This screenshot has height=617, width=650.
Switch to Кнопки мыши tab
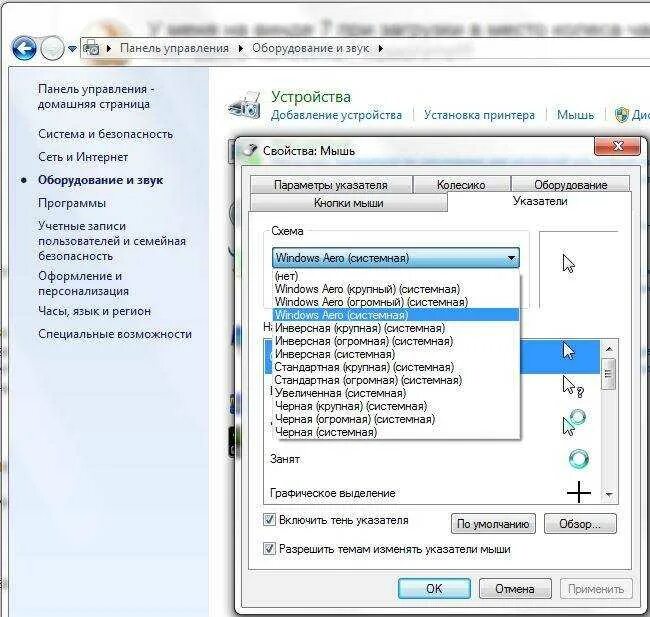[x=349, y=203]
